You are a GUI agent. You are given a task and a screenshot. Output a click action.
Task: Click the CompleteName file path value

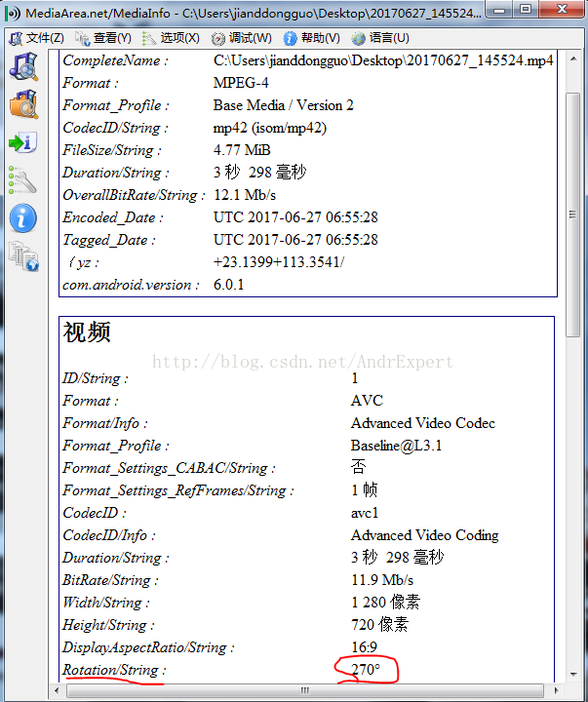[383, 60]
